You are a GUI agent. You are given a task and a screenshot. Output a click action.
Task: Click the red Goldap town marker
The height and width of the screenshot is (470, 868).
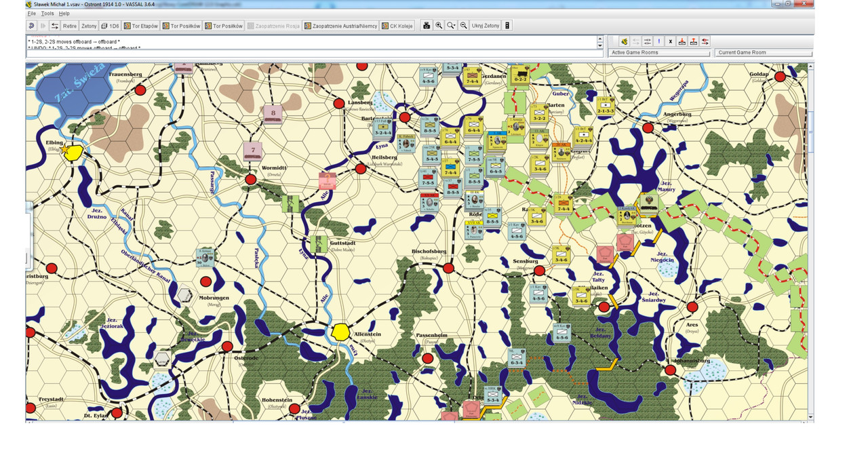[x=780, y=77]
